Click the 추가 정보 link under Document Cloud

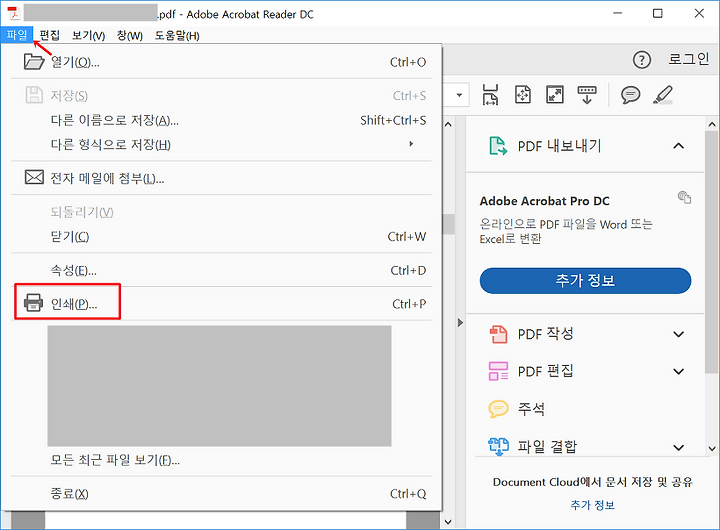click(x=592, y=505)
